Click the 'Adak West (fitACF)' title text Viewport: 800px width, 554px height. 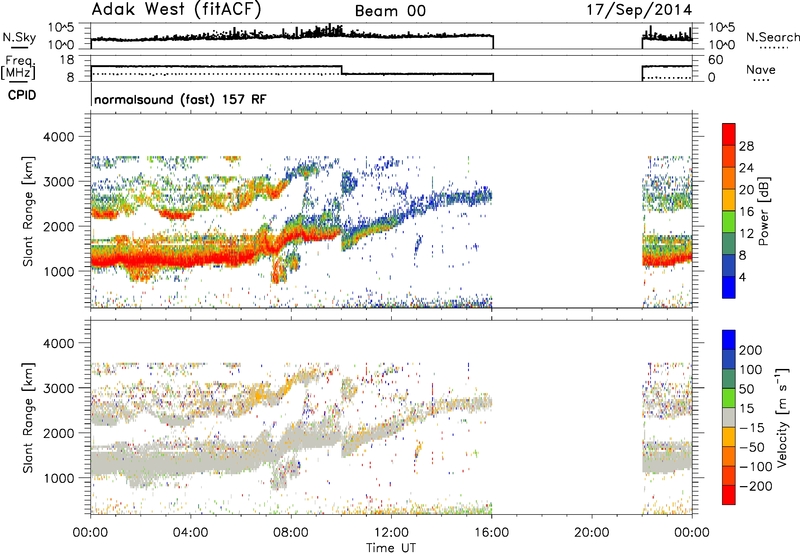click(x=177, y=9)
